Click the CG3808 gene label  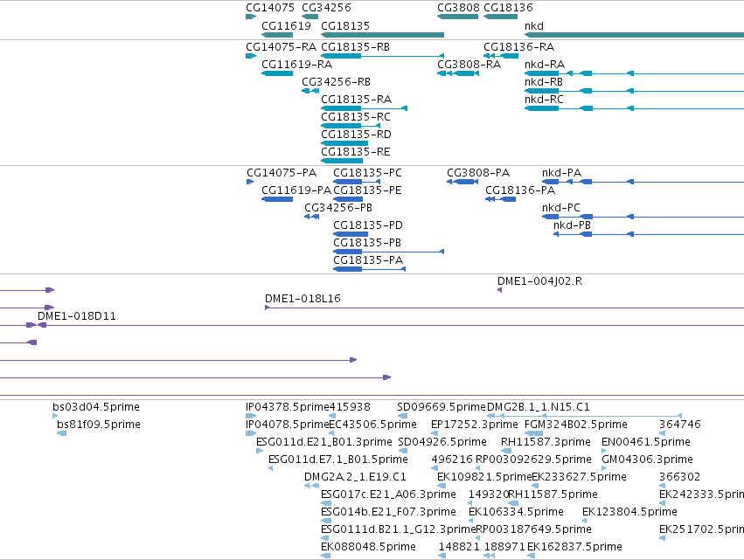[458, 8]
